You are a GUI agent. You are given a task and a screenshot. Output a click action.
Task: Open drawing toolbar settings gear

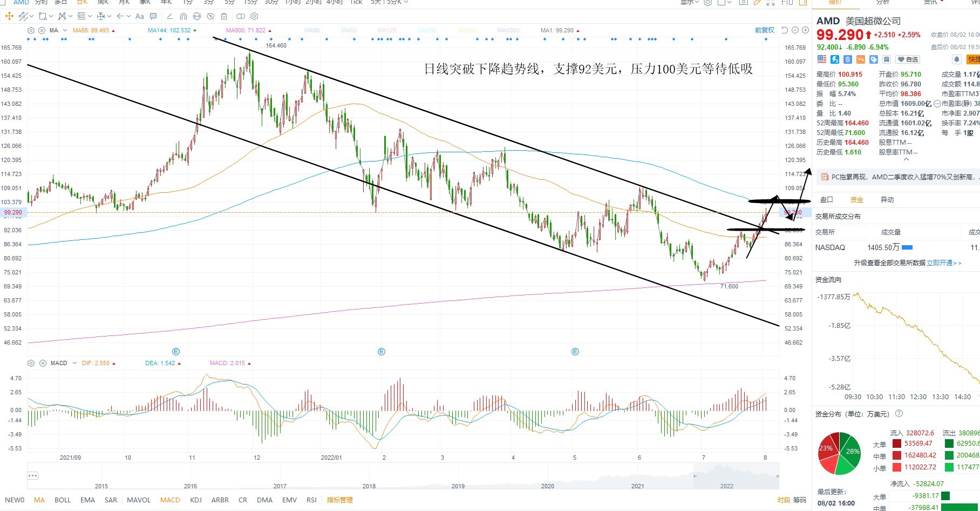pos(254,16)
